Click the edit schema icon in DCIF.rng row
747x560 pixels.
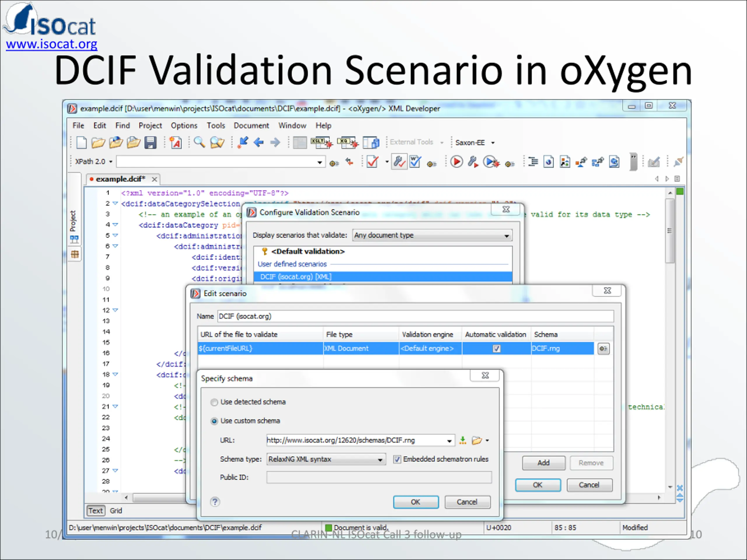click(603, 348)
